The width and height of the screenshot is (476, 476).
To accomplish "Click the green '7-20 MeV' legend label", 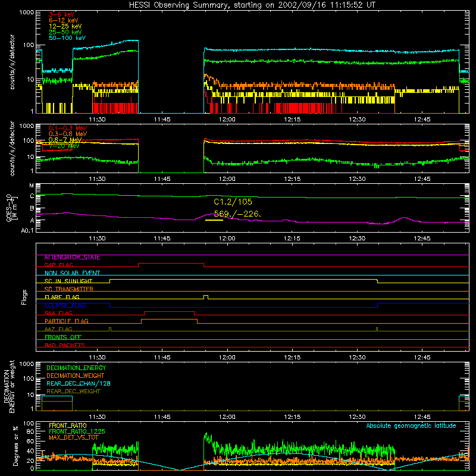I will pos(64,146).
